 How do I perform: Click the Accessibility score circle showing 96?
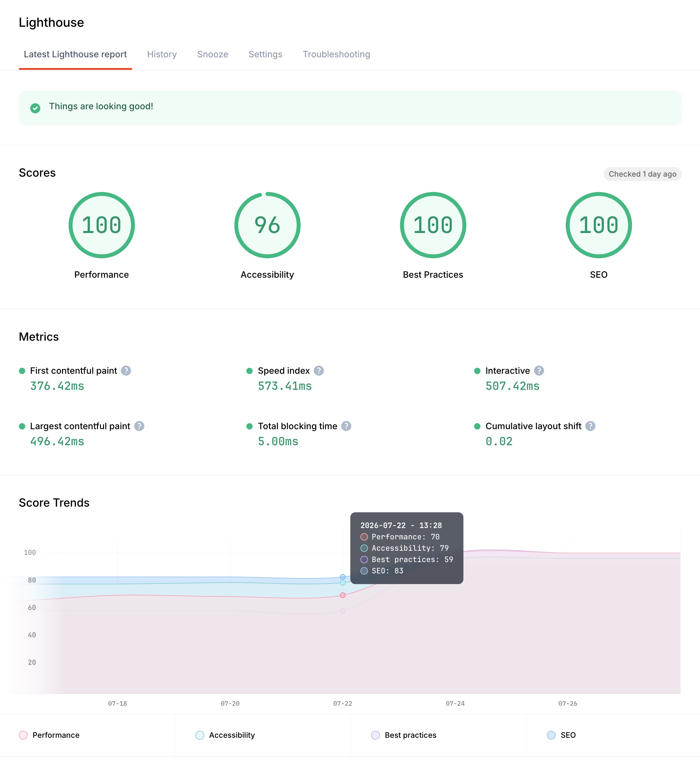267,225
